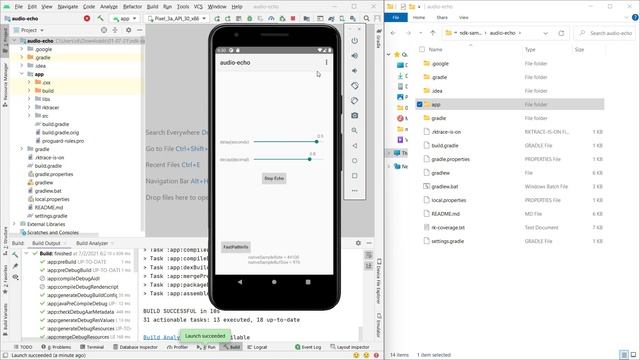Expand the build folder in project tree
640x360 pixels.
click(x=29, y=91)
